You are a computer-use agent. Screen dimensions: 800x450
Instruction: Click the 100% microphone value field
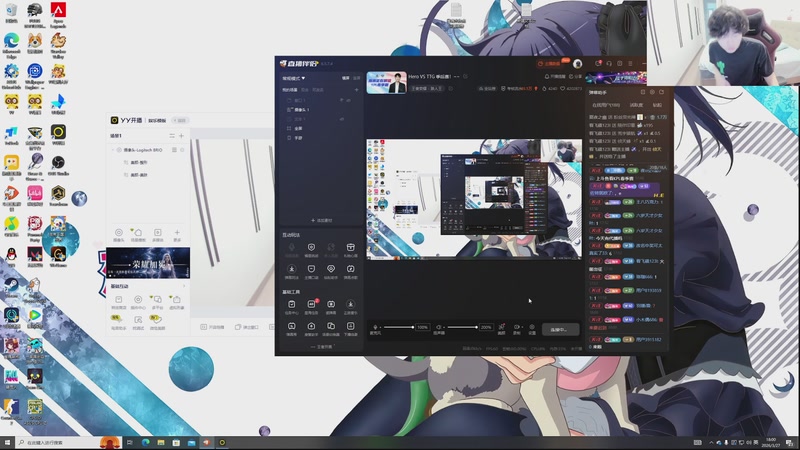pyautogui.click(x=422, y=327)
